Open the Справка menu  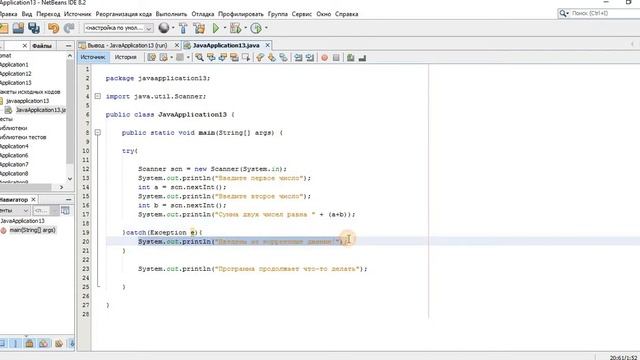click(347, 14)
